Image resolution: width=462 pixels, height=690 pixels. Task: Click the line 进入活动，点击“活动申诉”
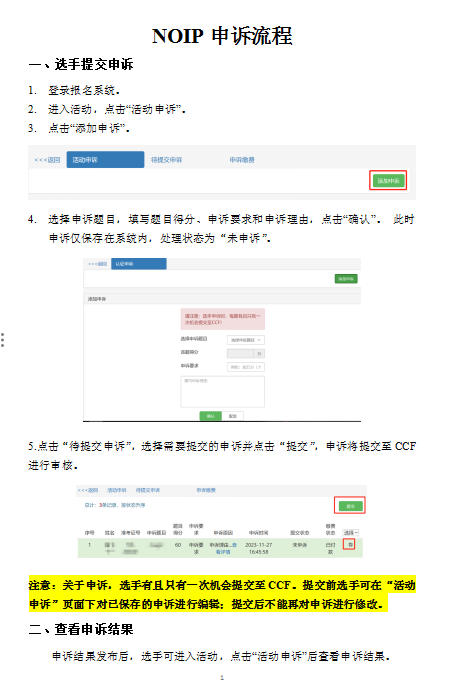coord(117,109)
